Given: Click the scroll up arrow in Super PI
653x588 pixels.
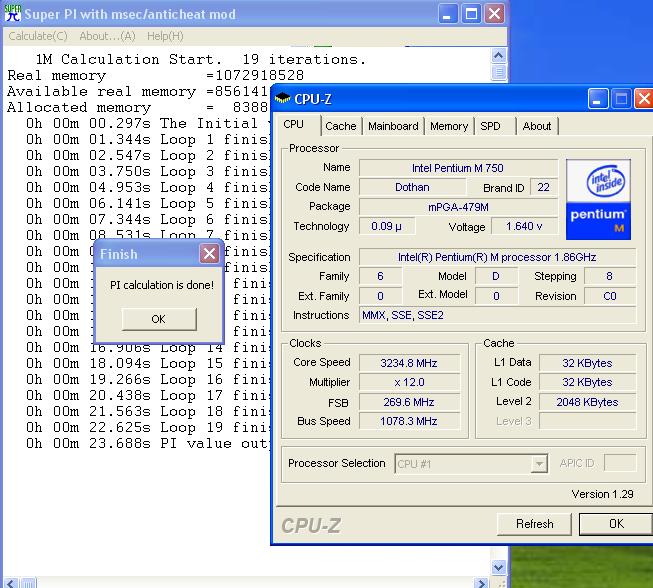Looking at the screenshot, I should (x=499, y=55).
